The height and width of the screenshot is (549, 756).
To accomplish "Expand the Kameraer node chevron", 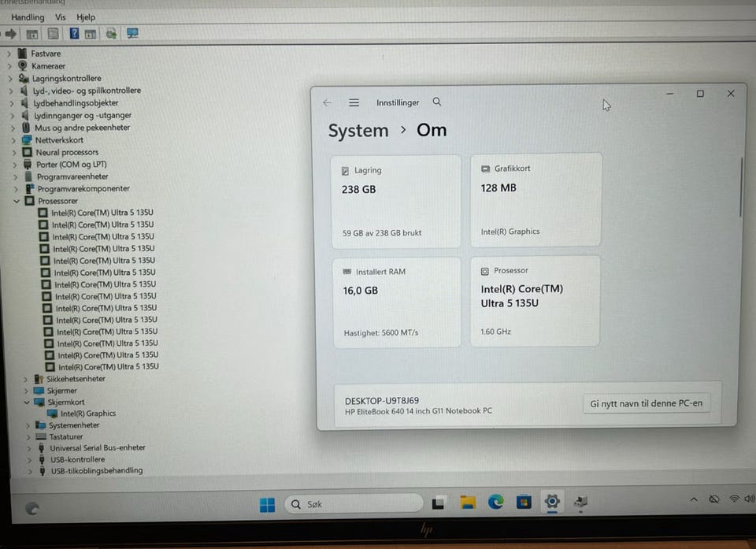I will click(9, 66).
